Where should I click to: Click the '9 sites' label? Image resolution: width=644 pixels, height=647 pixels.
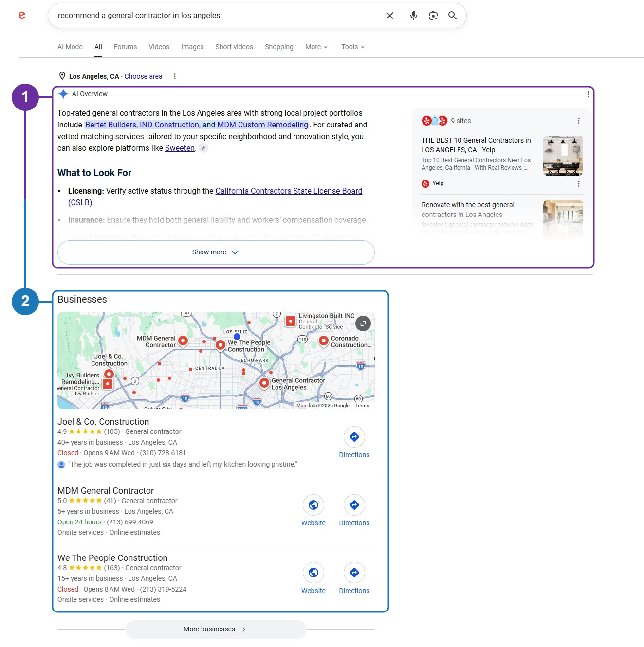pyautogui.click(x=460, y=121)
